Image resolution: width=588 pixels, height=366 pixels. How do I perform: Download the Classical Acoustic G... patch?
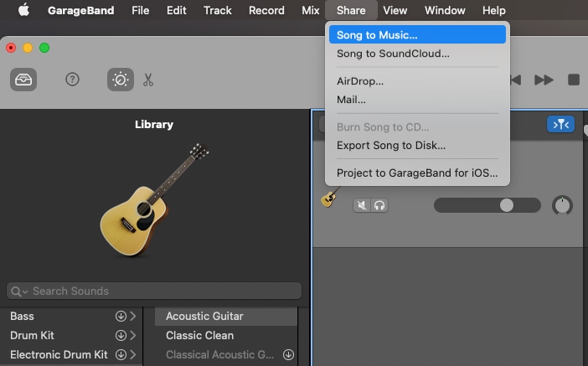[288, 354]
